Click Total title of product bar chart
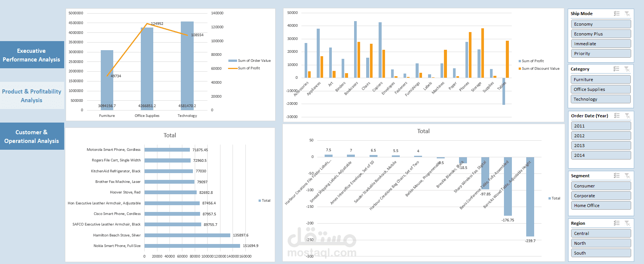The height and width of the screenshot is (264, 644). (x=170, y=135)
